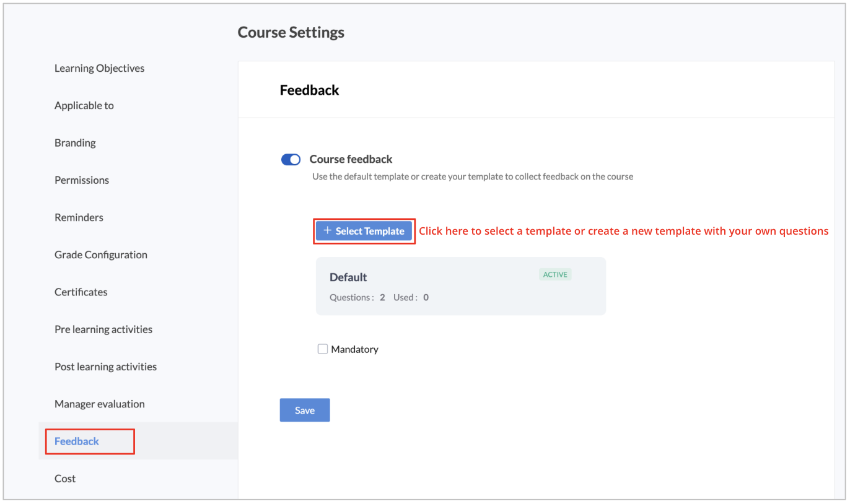
Task: Click the ACTIVE status badge
Action: tap(555, 274)
